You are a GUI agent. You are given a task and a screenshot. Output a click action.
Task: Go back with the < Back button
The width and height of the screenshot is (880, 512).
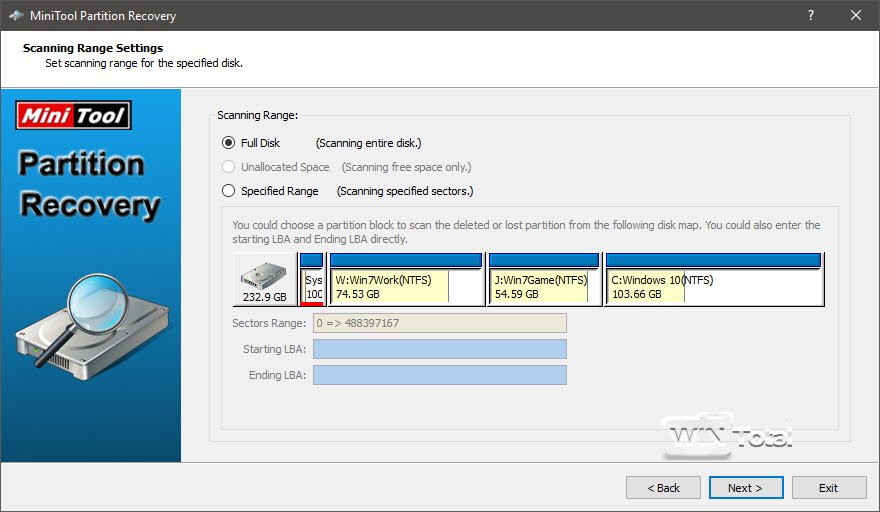click(663, 488)
